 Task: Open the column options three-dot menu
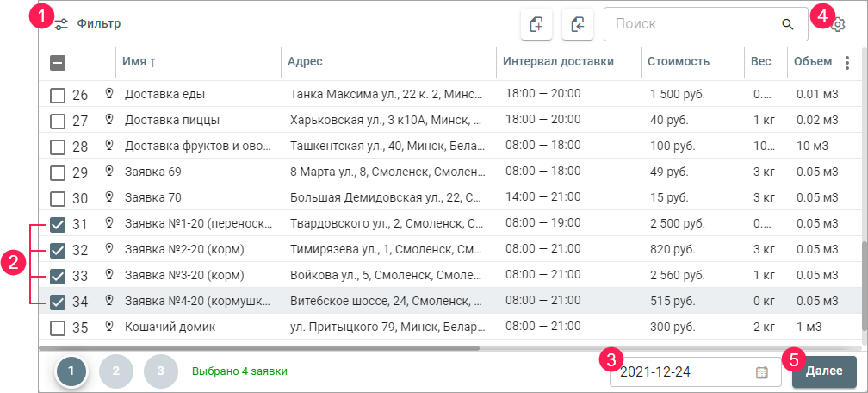pos(847,62)
